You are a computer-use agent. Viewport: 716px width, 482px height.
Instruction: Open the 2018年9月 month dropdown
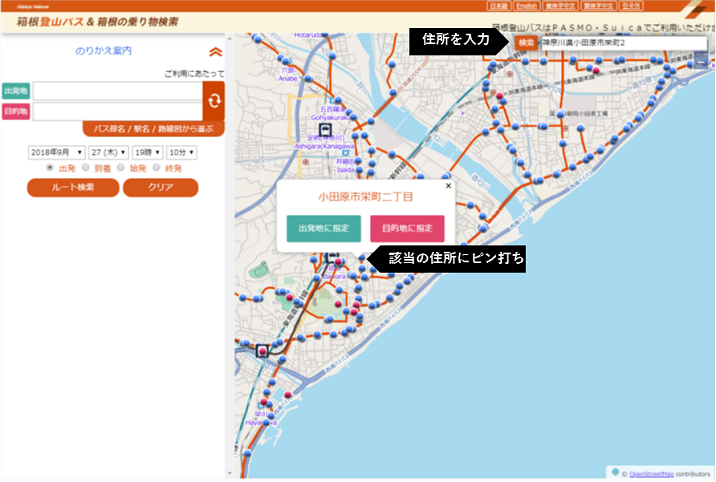(56, 152)
